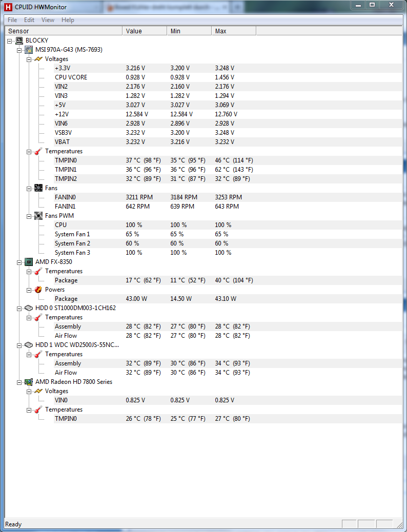407x532 pixels.
Task: Click the Sensor column header
Action: [x=64, y=31]
